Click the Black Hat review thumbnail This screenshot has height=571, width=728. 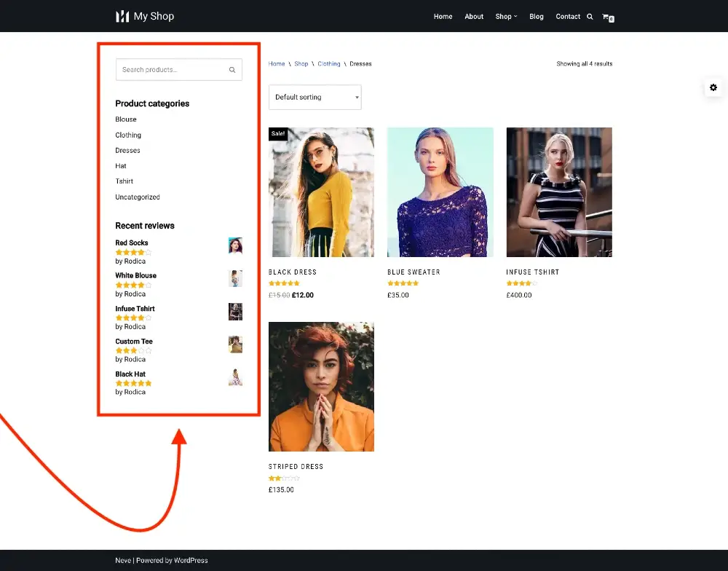tap(234, 377)
